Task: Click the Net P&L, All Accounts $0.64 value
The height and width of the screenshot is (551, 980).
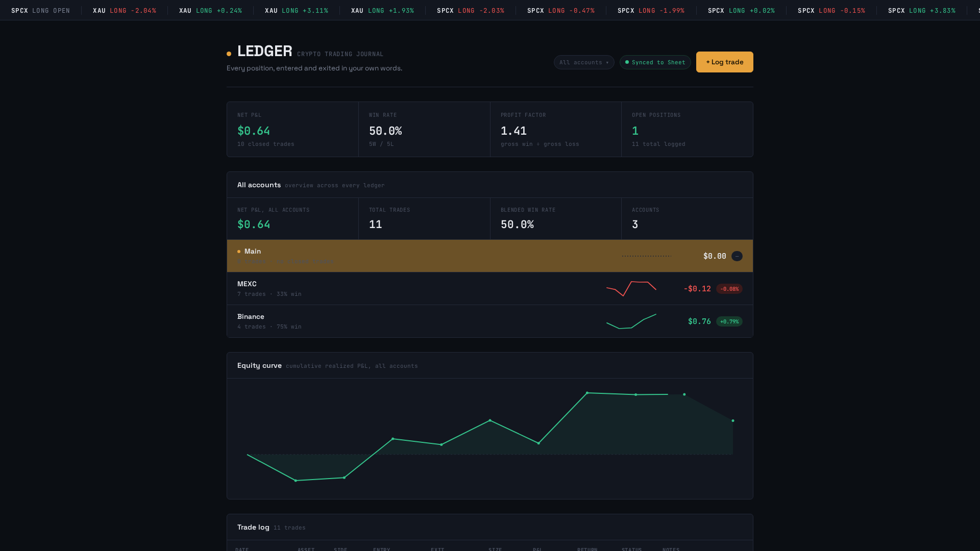Action: tap(254, 224)
